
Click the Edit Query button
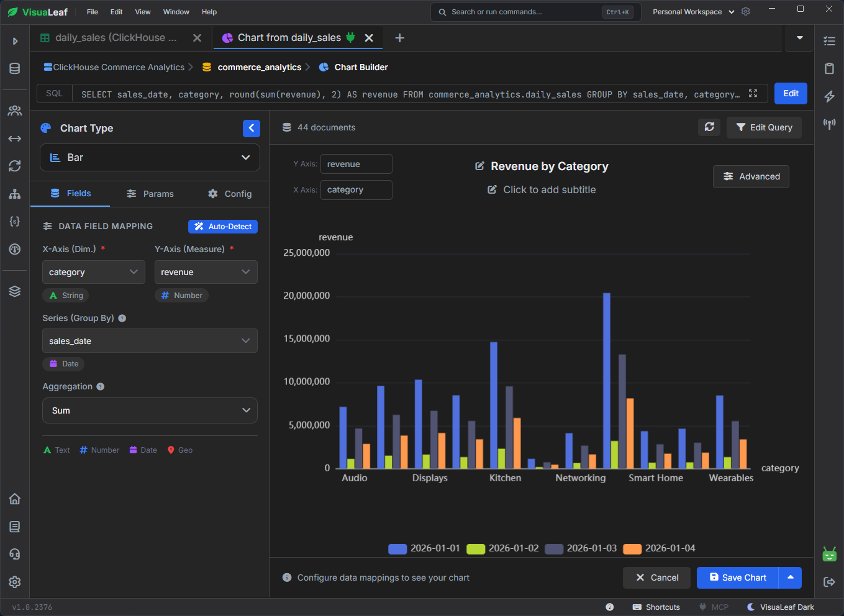tap(764, 127)
